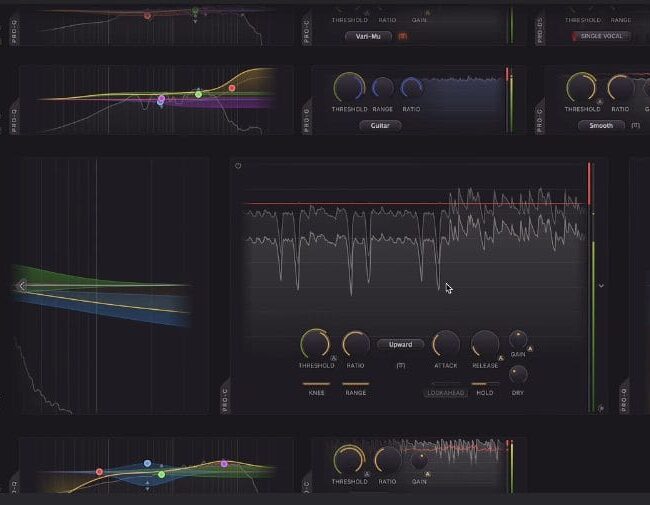Open the Upward style dropdown
The image size is (650, 505).
tap(400, 344)
